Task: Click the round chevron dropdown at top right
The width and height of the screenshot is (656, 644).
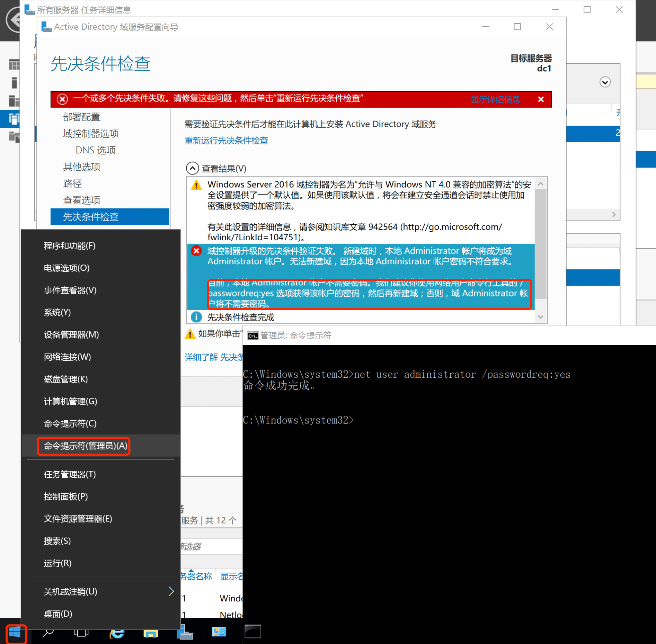Action: (605, 82)
